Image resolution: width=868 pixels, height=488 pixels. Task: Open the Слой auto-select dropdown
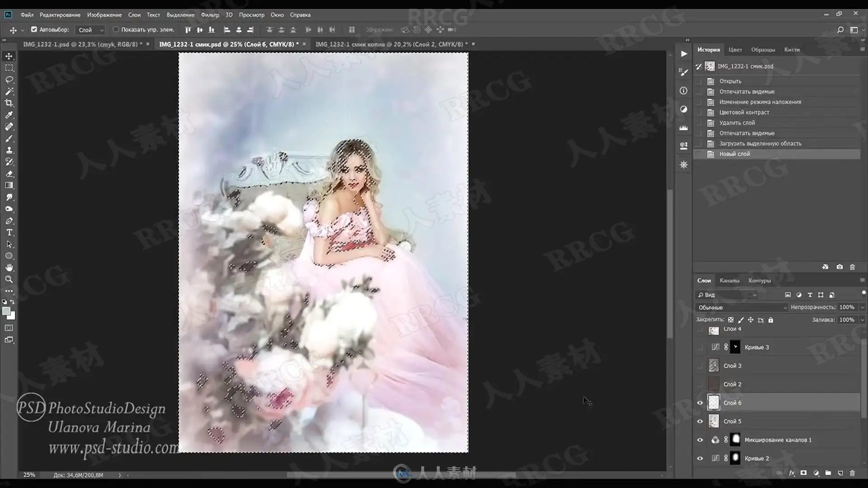pyautogui.click(x=91, y=30)
